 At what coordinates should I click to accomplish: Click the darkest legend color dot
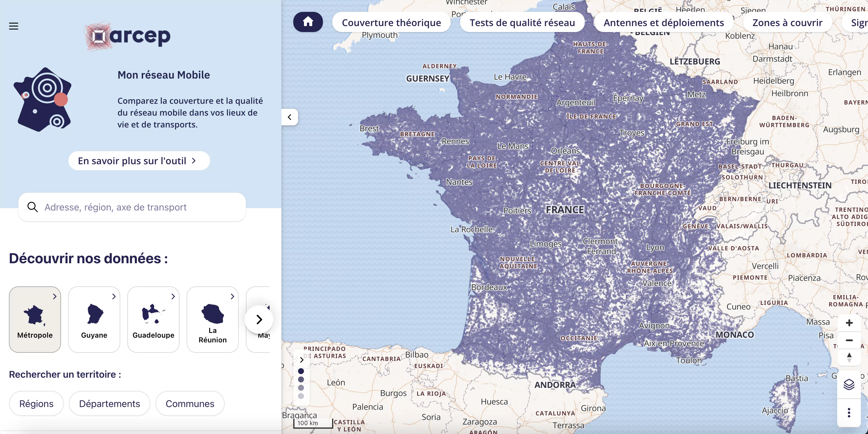click(x=301, y=371)
